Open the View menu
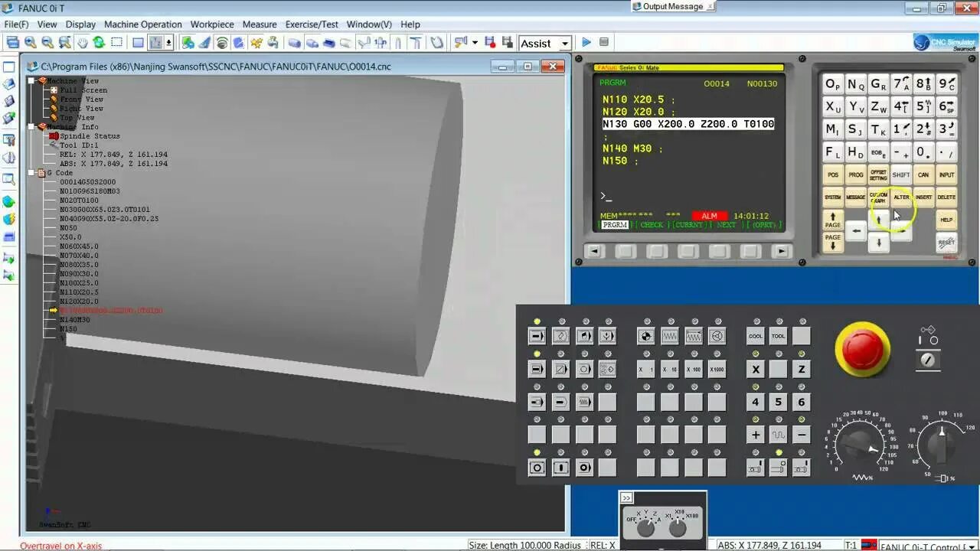The image size is (980, 551). 47,24
